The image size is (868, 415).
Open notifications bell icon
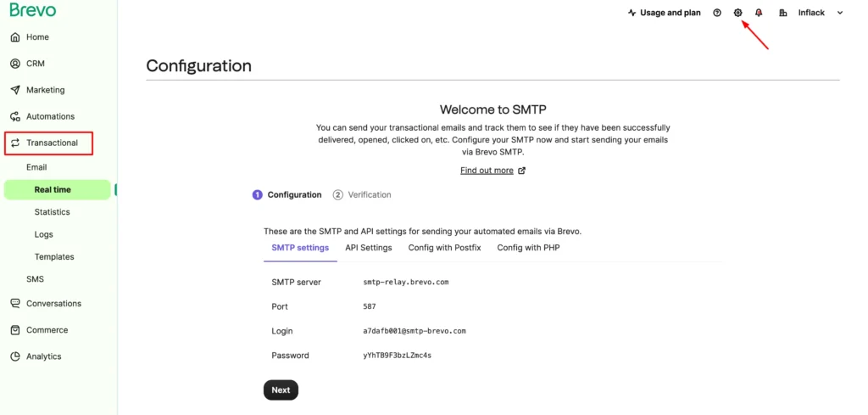click(x=759, y=13)
